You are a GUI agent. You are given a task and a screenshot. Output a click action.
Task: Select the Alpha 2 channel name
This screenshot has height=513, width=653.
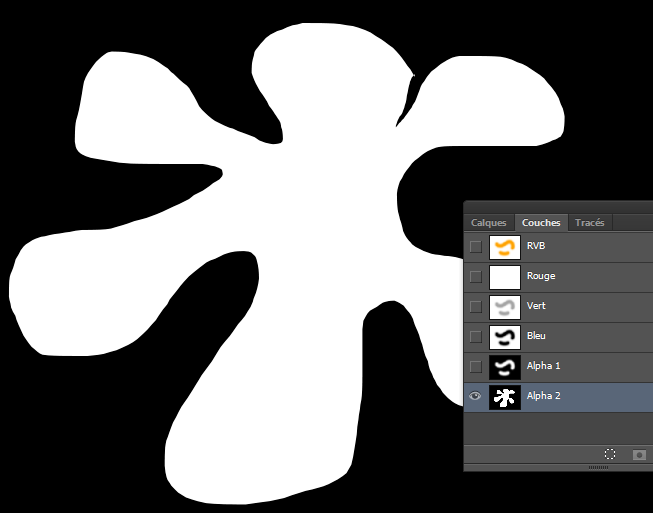pos(543,396)
